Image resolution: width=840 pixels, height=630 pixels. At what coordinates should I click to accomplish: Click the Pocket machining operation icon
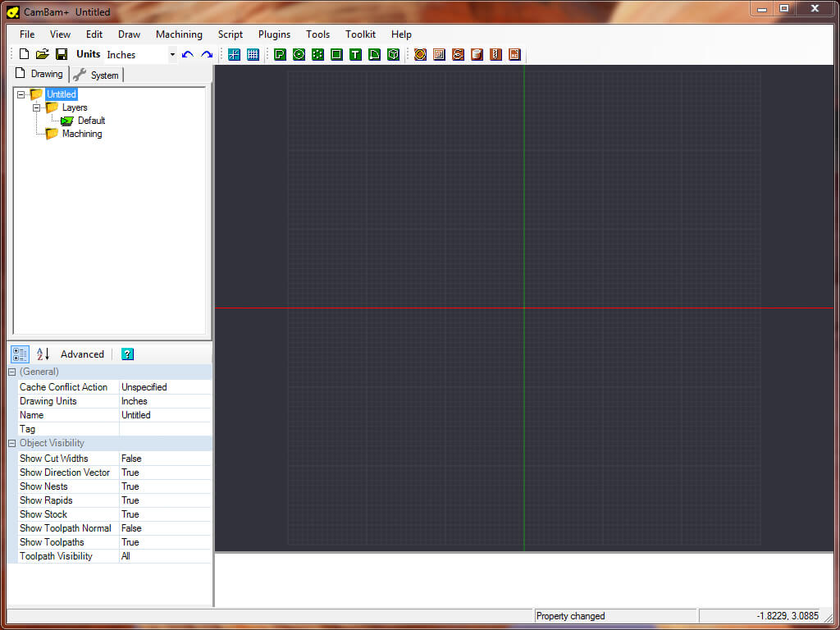click(x=439, y=54)
